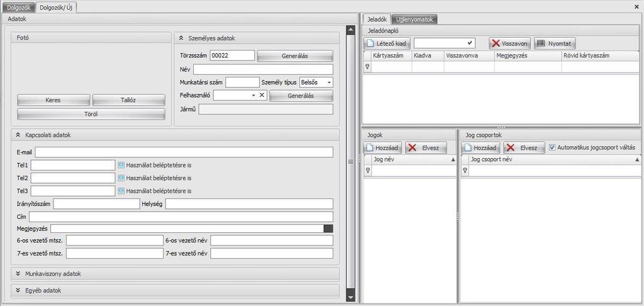Screen dimensions: 644x306
Task: Click the Keres photo button
Action: 53,100
